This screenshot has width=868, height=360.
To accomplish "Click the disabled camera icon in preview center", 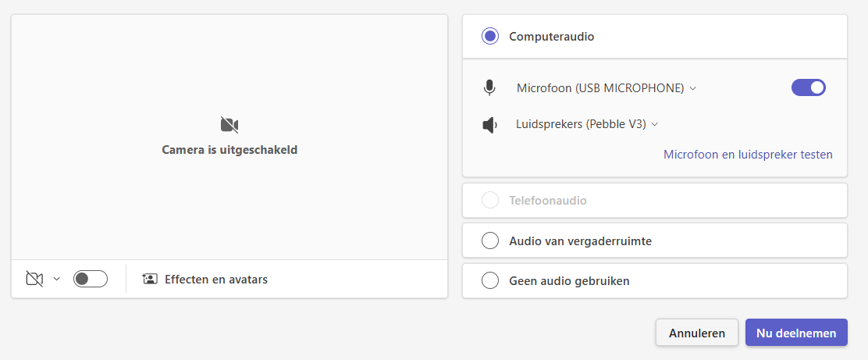I will pyautogui.click(x=229, y=125).
